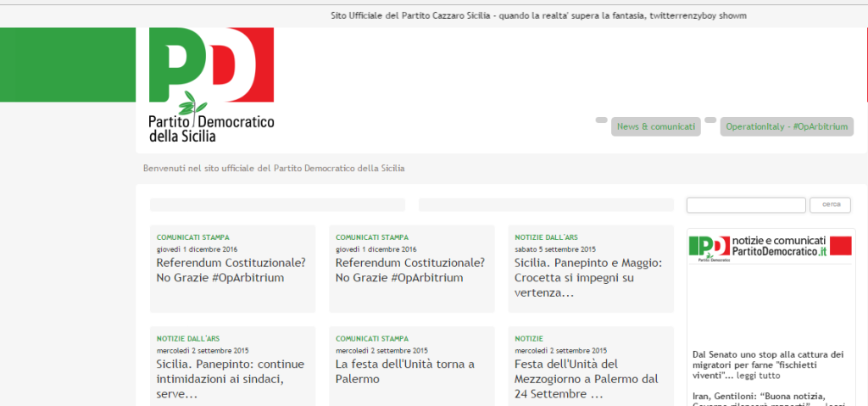Image resolution: width=868 pixels, height=406 pixels.
Task: Click the search text field
Action: (745, 205)
